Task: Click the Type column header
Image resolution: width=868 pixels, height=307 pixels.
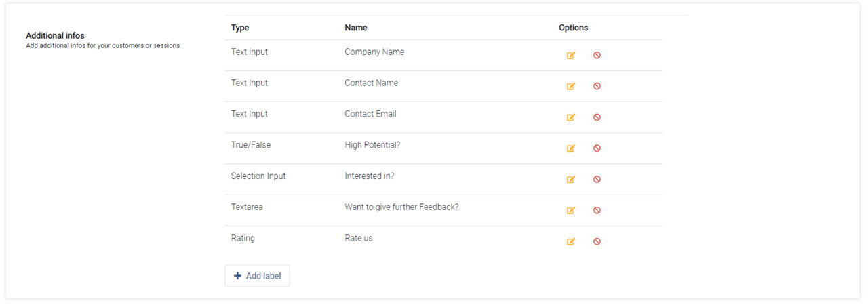Action: click(x=240, y=28)
